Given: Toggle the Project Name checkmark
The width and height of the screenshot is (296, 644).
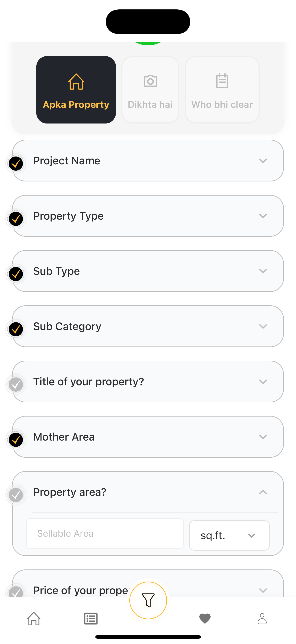Looking at the screenshot, I should (16, 163).
